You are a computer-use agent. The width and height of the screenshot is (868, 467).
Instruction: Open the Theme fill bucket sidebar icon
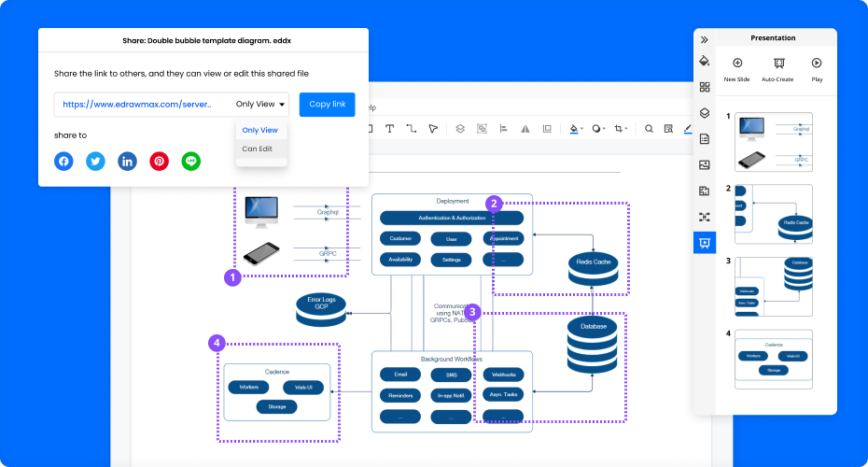[x=705, y=61]
